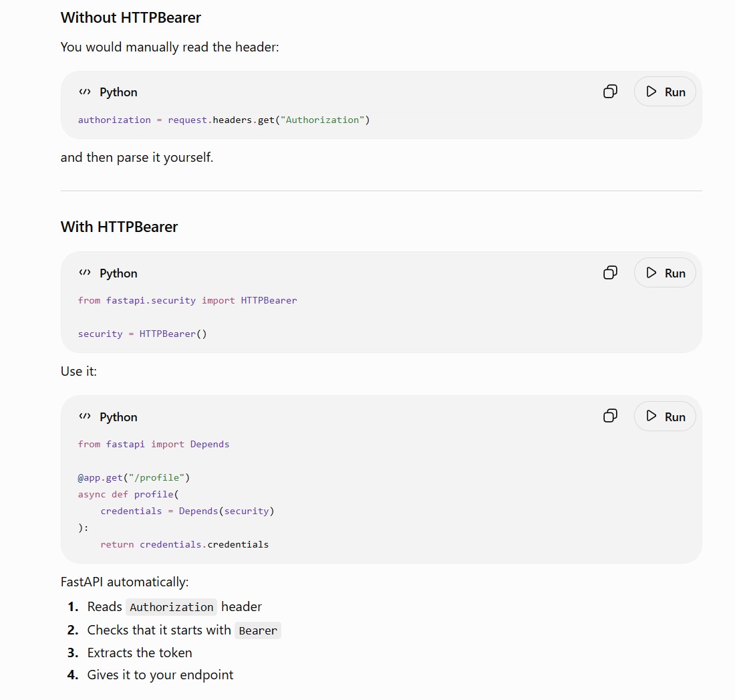Click the Python label of the first snippet
The height and width of the screenshot is (700, 735).
[118, 92]
